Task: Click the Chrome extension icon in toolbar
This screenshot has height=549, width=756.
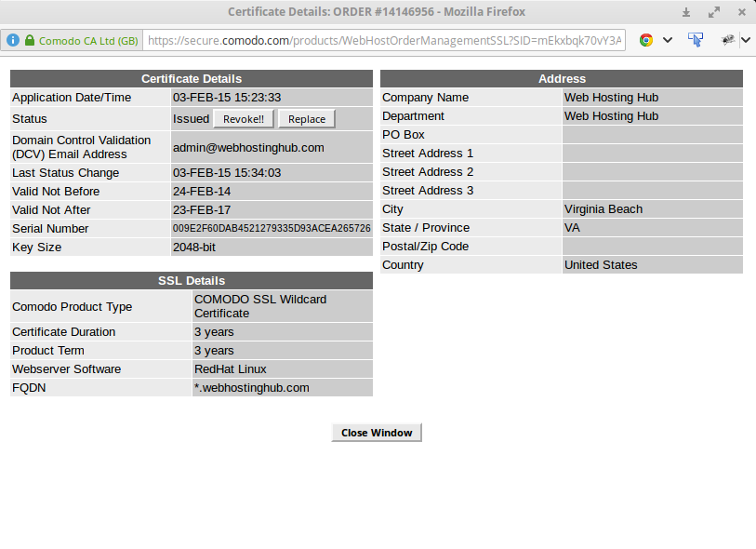Action: coord(645,40)
